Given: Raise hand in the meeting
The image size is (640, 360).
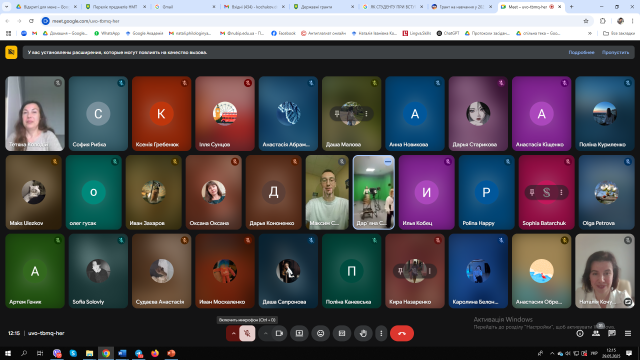Looking at the screenshot, I should click(363, 333).
